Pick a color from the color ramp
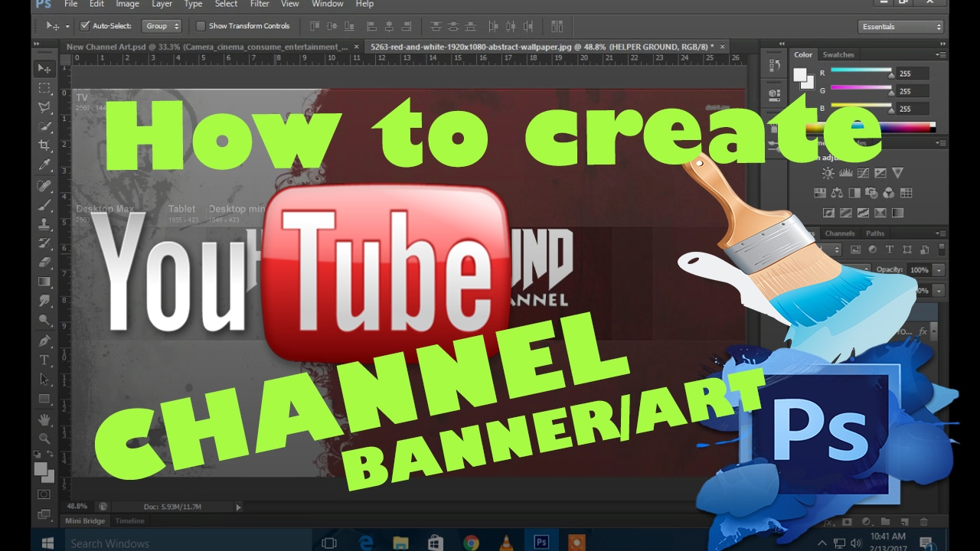980x551 pixels. tap(871, 128)
